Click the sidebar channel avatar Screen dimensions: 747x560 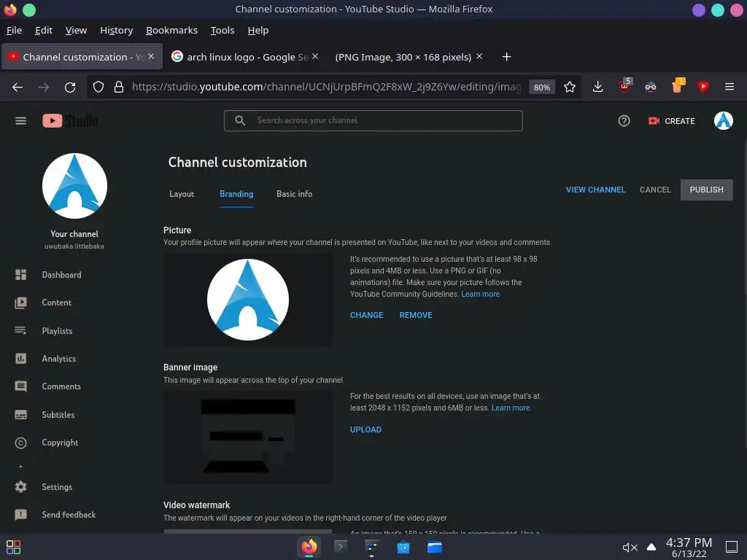pos(74,186)
